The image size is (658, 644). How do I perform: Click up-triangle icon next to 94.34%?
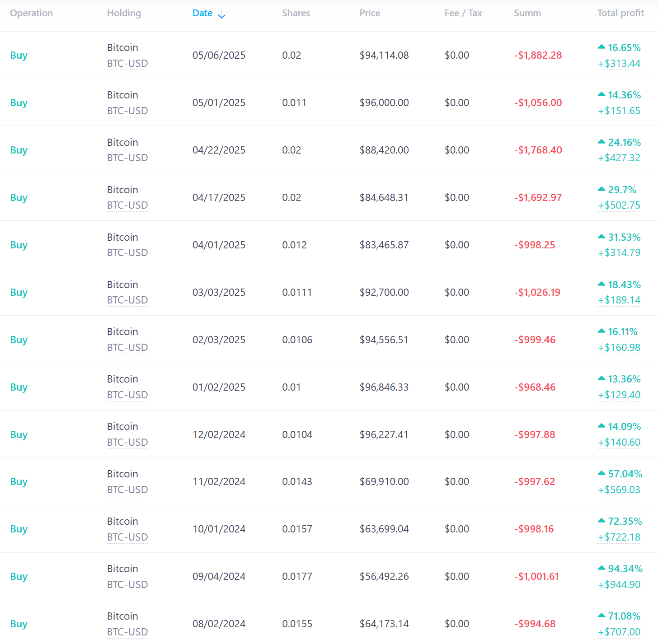(601, 568)
